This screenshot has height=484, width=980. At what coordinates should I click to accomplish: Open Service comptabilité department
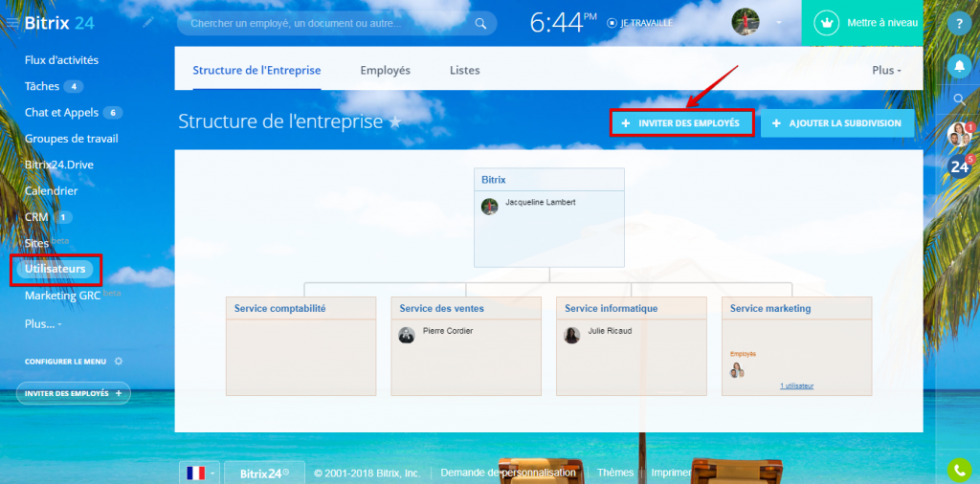[280, 309]
